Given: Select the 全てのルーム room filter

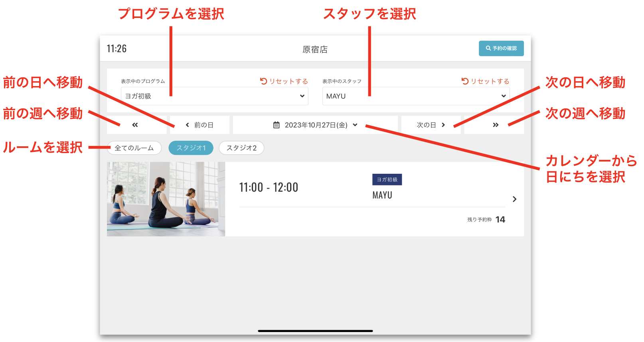Looking at the screenshot, I should (134, 148).
